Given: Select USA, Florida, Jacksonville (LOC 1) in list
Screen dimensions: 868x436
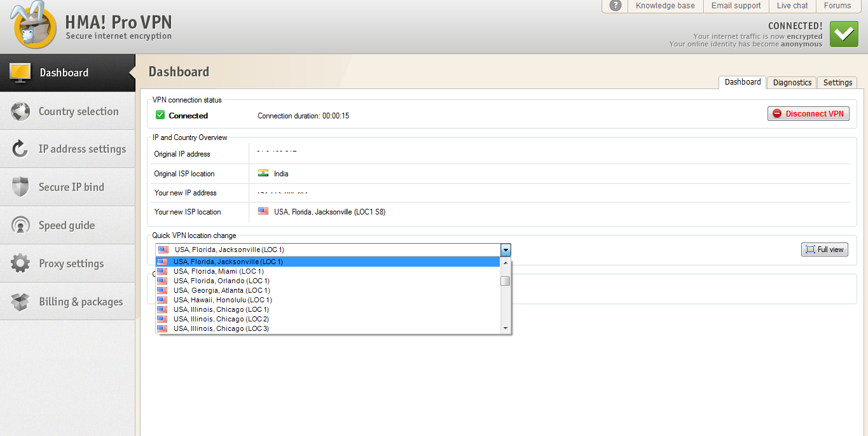Looking at the screenshot, I should pyautogui.click(x=328, y=262).
